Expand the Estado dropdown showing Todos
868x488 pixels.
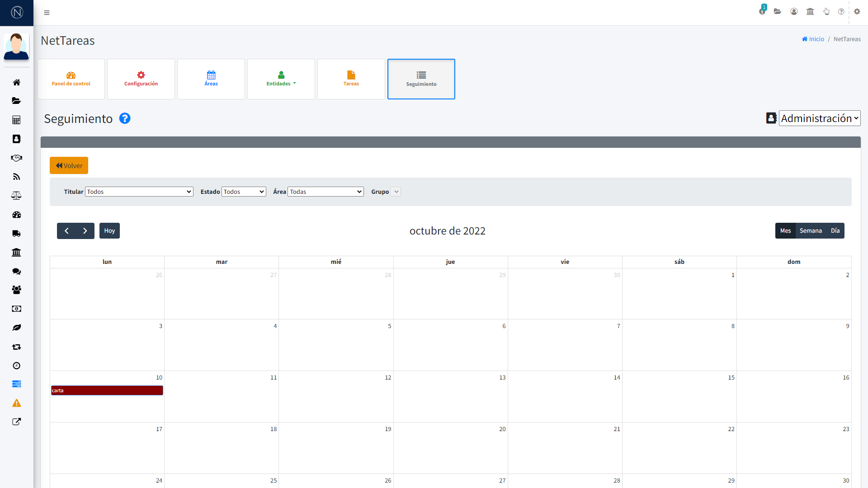coord(243,191)
